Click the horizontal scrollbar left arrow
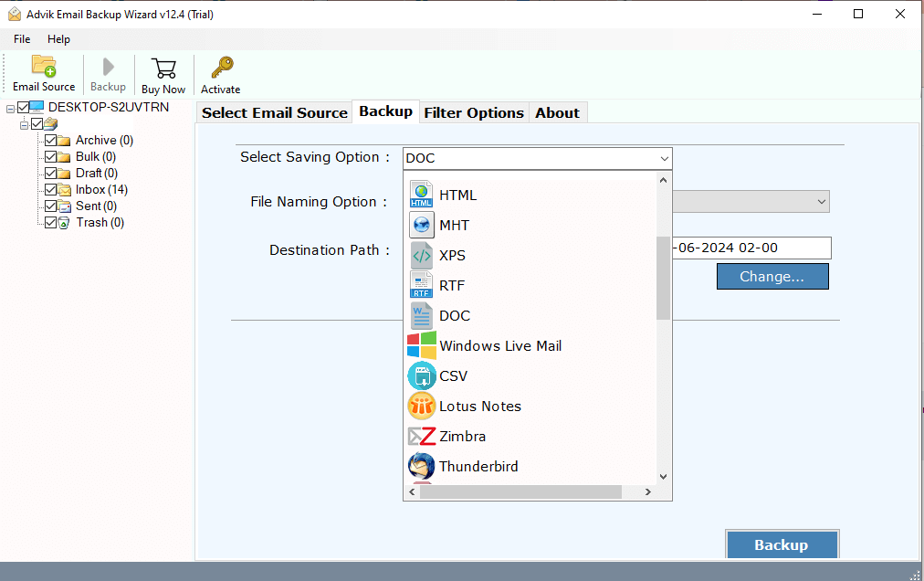This screenshot has height=581, width=924. click(412, 492)
